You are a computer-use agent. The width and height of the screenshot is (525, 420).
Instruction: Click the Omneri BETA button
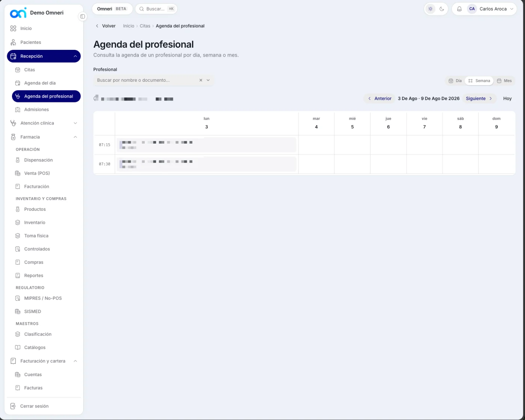112,9
